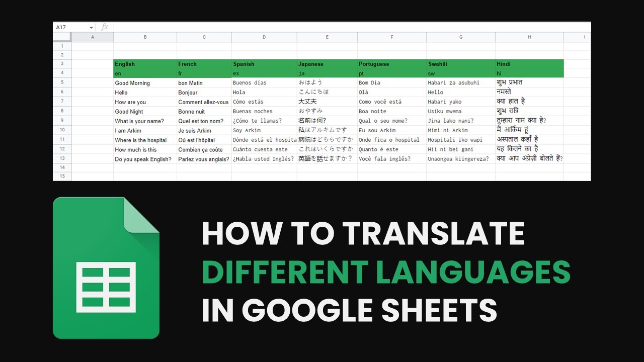Click the "Jina lako nani?" cell
The image size is (644, 362).
point(461,121)
